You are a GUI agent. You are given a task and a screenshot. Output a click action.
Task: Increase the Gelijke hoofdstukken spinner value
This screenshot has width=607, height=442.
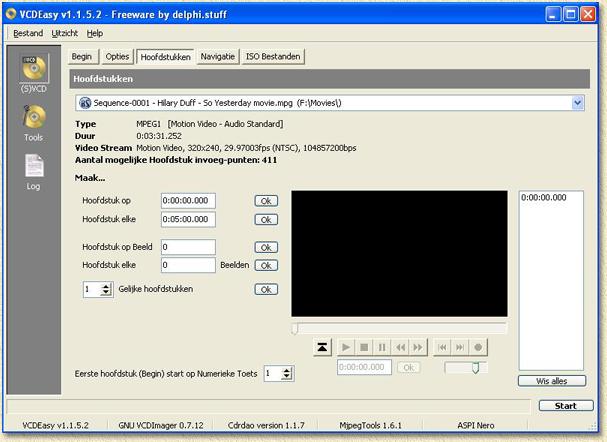[x=107, y=285]
